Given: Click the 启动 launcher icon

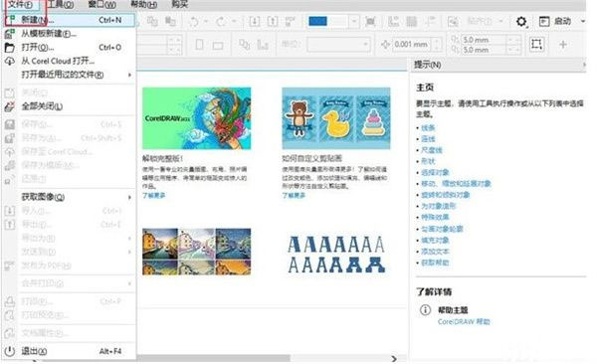Looking at the screenshot, I should 544,21.
